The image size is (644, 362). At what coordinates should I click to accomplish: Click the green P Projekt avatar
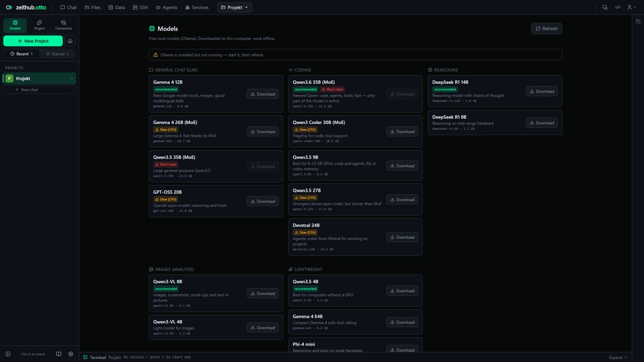click(x=9, y=79)
